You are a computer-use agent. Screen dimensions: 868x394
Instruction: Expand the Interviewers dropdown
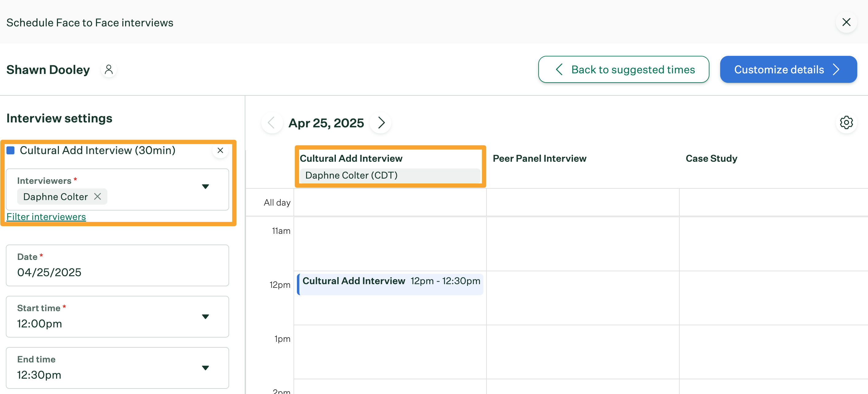[205, 187]
